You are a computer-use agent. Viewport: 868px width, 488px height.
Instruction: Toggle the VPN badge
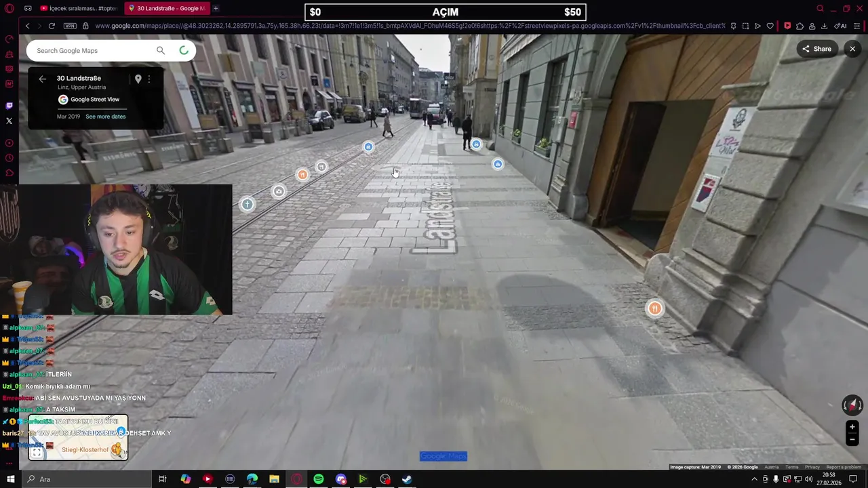coord(70,26)
